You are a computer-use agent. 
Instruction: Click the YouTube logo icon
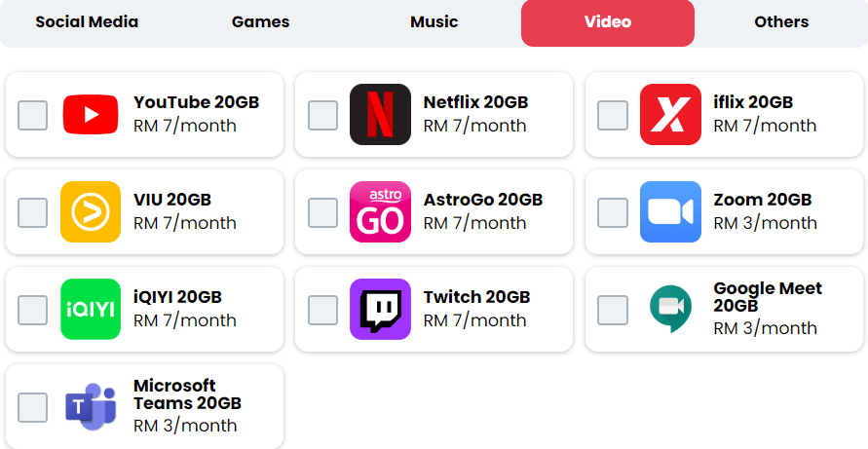click(x=91, y=115)
